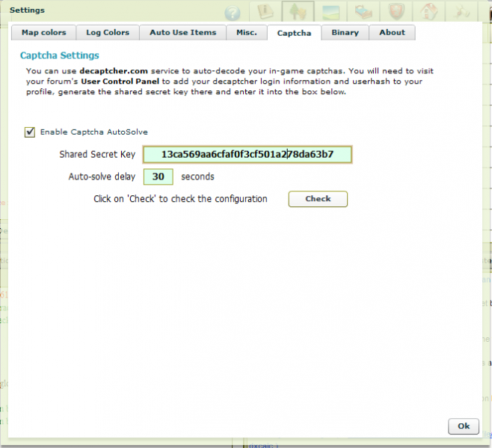The image size is (492, 448).
Task: Select the Misc. tab
Action: (246, 33)
